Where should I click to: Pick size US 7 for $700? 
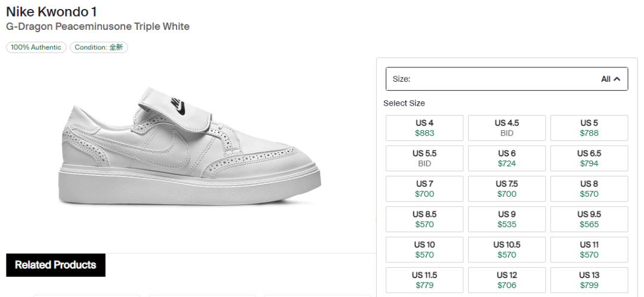[424, 188]
